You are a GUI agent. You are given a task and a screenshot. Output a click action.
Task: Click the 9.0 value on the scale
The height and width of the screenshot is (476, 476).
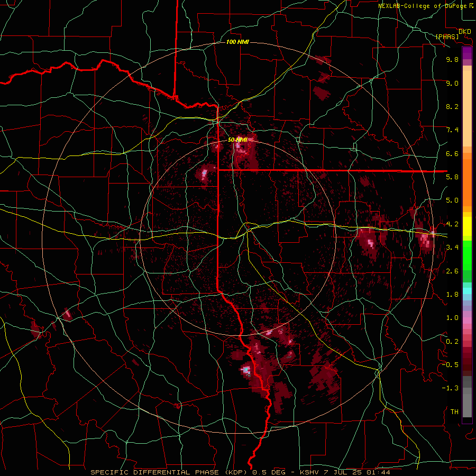point(452,83)
